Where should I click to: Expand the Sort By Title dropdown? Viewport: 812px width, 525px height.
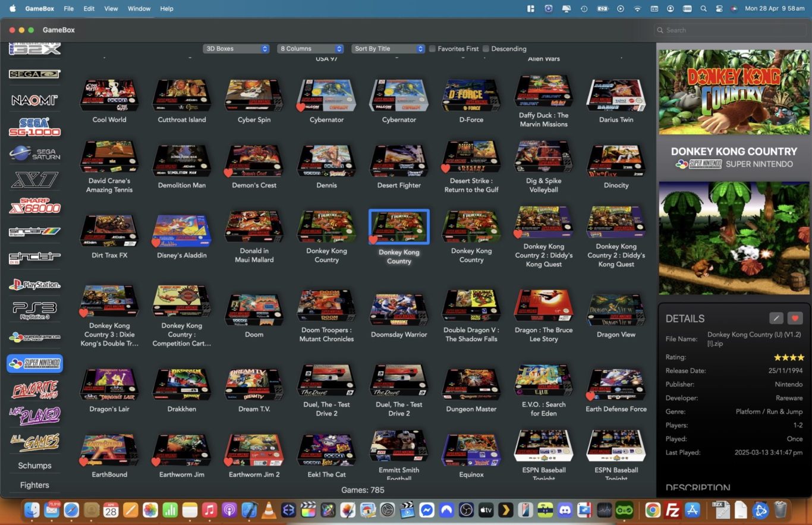click(x=388, y=49)
